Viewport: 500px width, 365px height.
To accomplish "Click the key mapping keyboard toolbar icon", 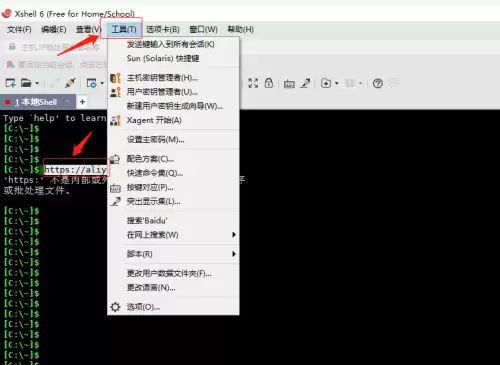I will click(289, 83).
